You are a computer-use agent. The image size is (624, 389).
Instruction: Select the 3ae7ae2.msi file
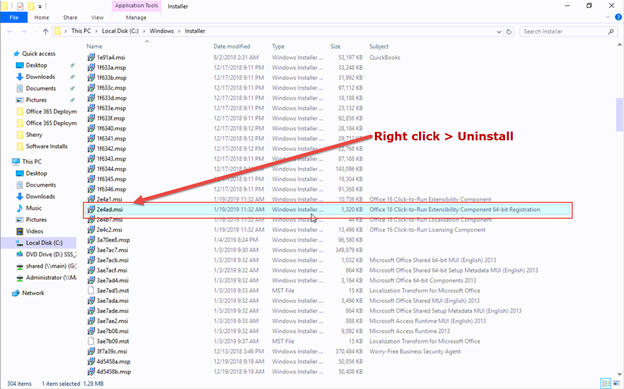pyautogui.click(x=112, y=321)
